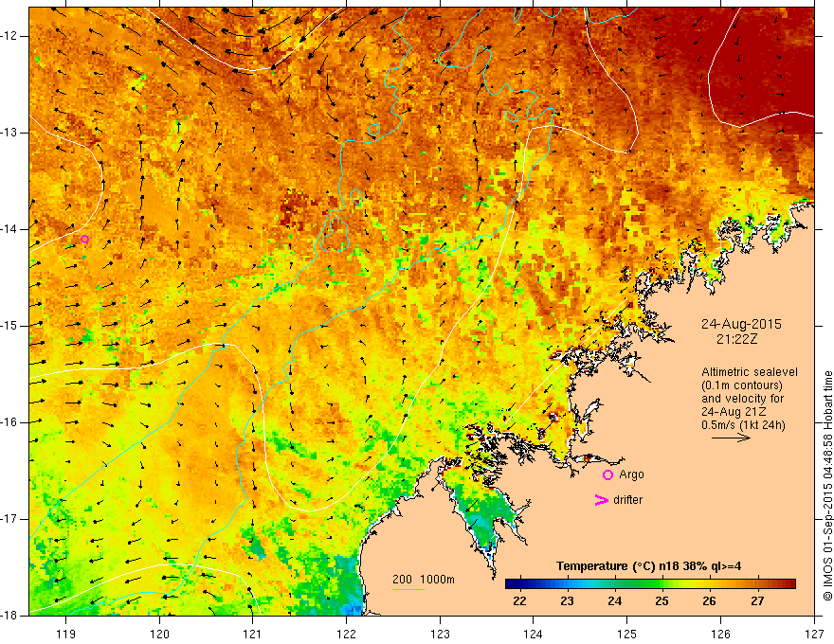Click the longitude axis label 122
The image size is (834, 644).
click(x=346, y=634)
